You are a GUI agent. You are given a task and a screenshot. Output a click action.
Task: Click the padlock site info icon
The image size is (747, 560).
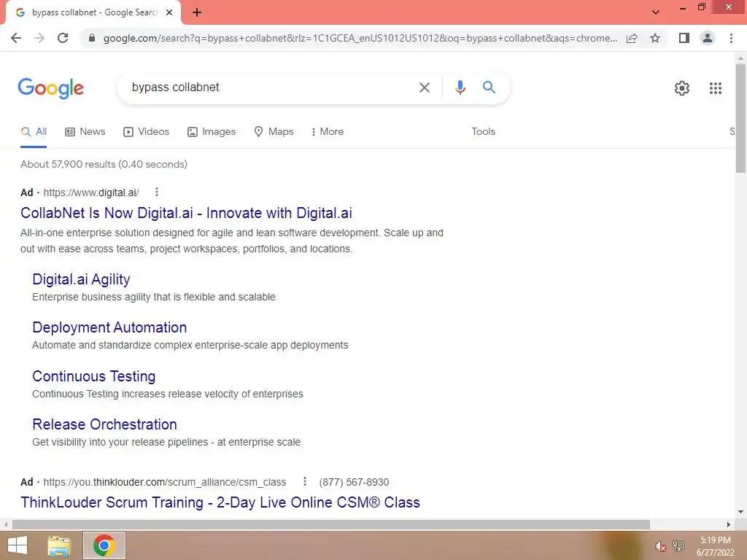pyautogui.click(x=92, y=38)
